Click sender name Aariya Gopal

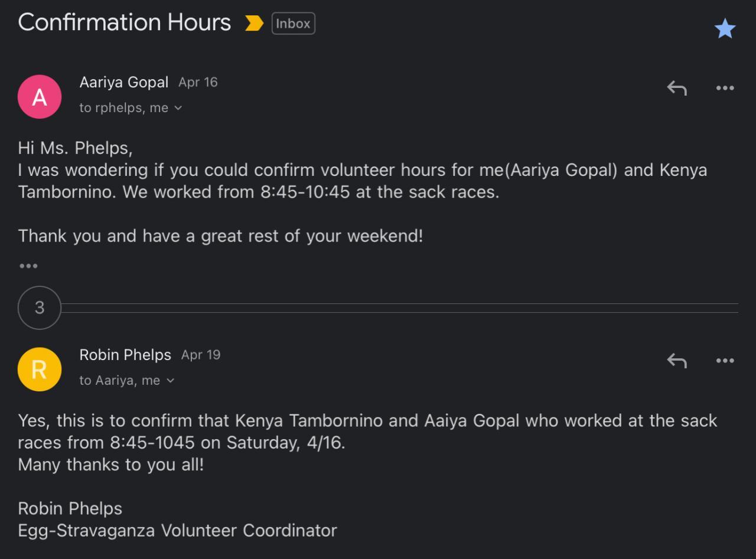point(124,82)
